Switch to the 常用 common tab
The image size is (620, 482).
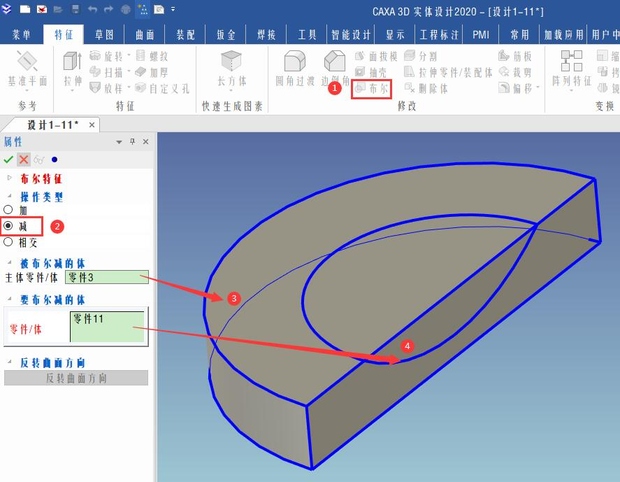(x=520, y=35)
